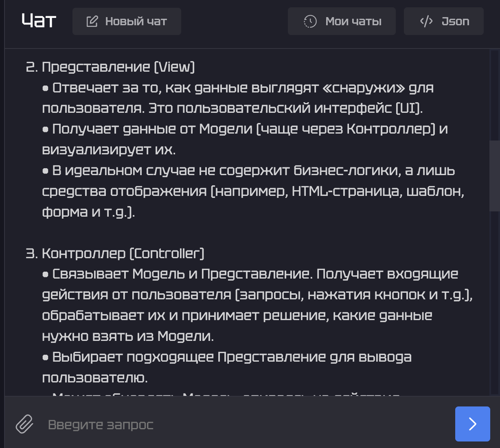Click the pencil icon for new chat

(x=92, y=21)
